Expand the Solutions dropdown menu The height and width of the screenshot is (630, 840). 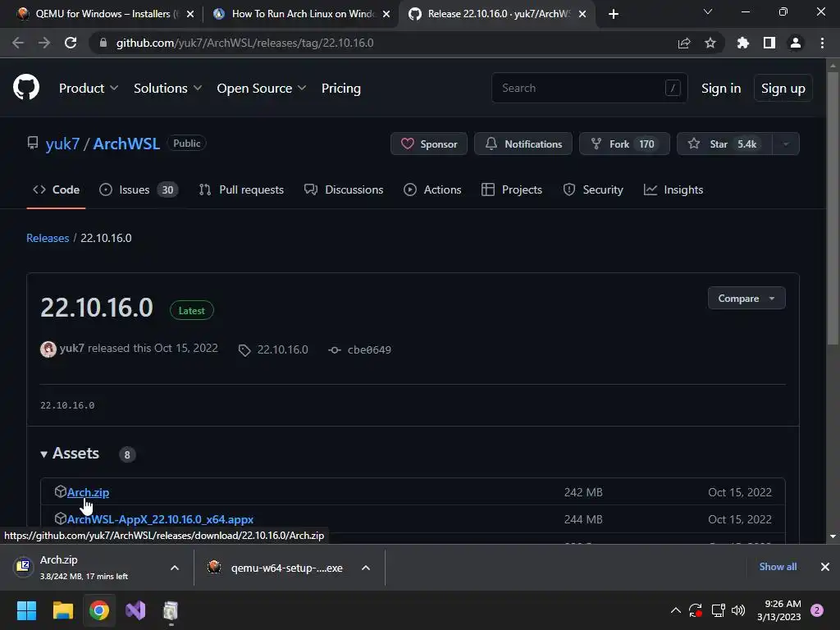[x=167, y=89]
